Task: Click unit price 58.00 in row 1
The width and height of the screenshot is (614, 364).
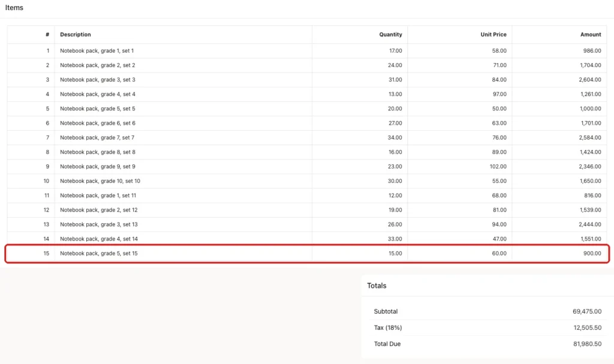Action: coord(499,50)
